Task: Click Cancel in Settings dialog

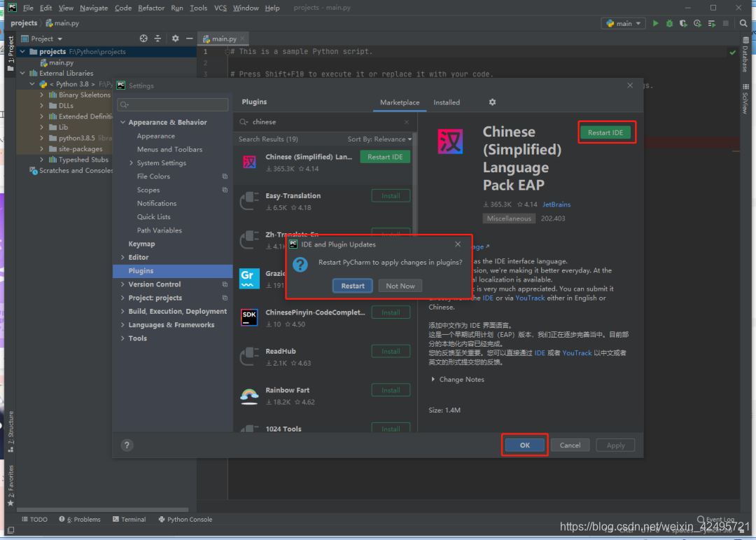Action: point(570,445)
